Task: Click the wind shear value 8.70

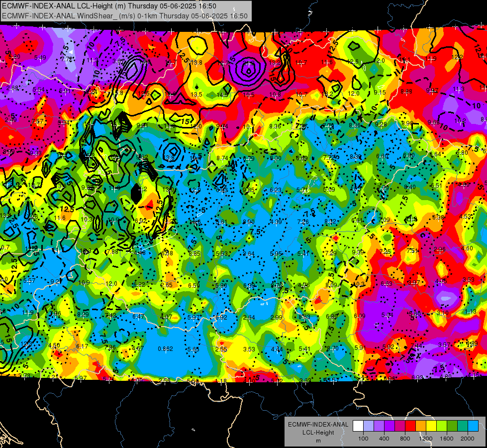Action: pos(332,348)
